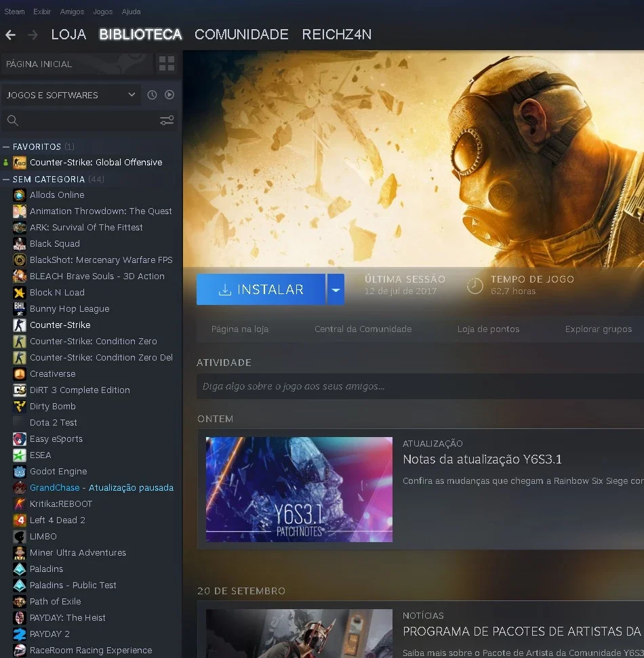Open install options dropdown arrow
This screenshot has width=644, height=658.
pyautogui.click(x=336, y=289)
